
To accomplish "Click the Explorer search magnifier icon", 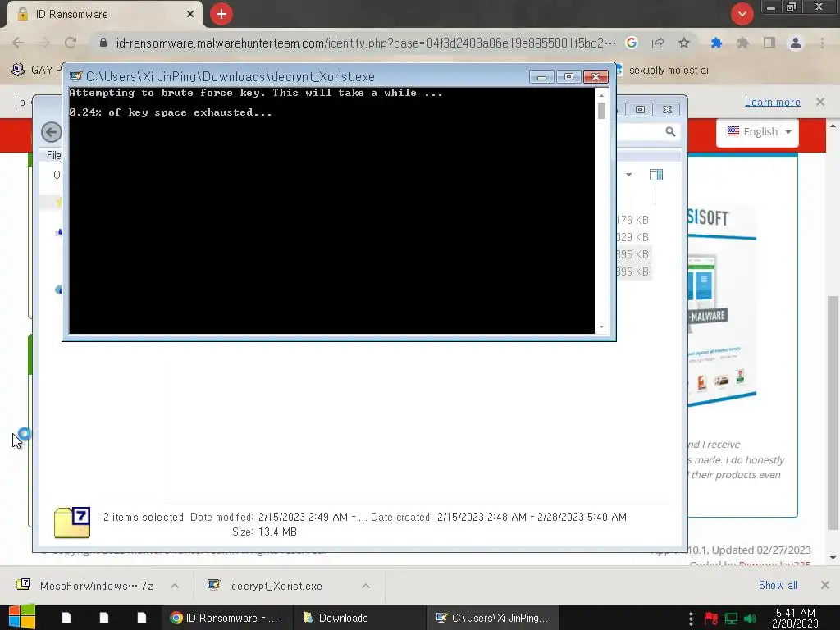I will click(670, 132).
